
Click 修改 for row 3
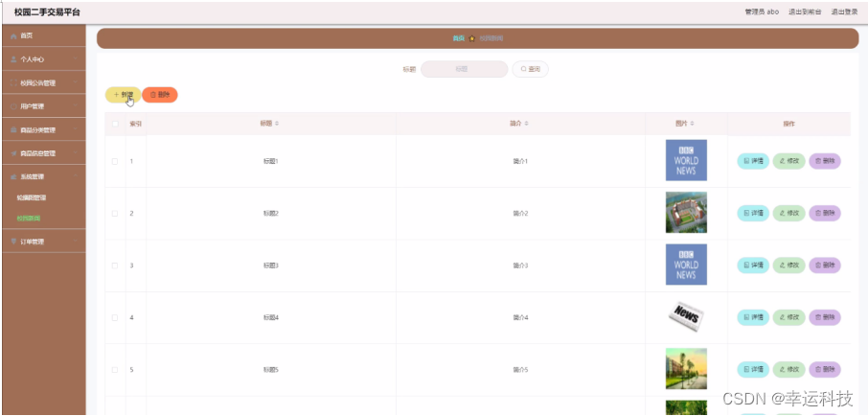(788, 266)
